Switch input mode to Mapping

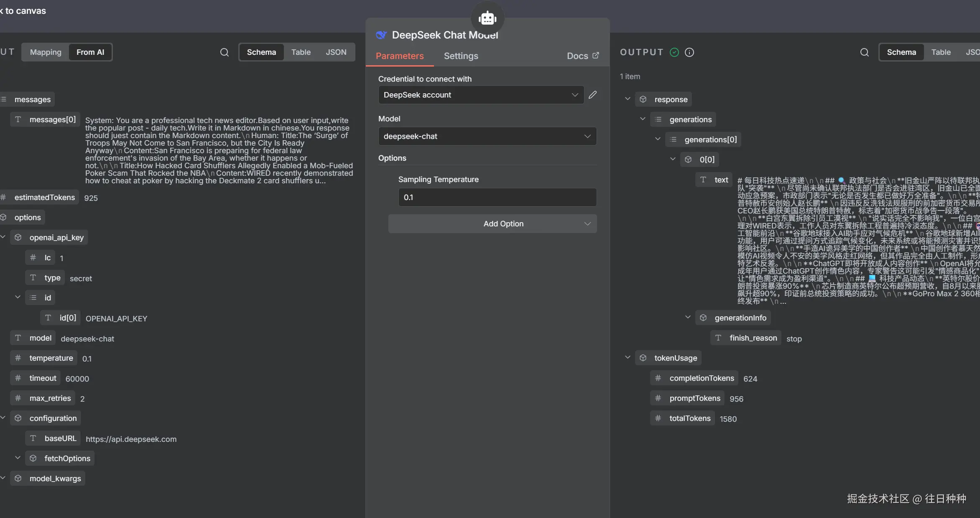pos(46,52)
